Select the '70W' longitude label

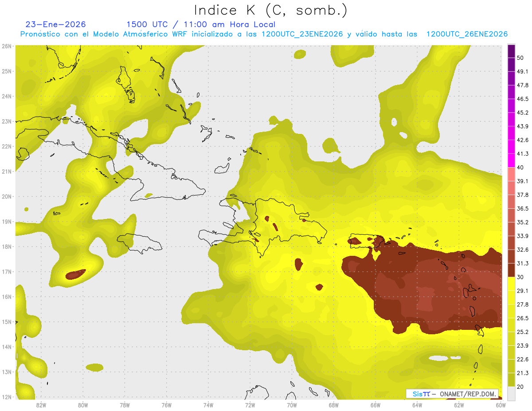pos(292,405)
